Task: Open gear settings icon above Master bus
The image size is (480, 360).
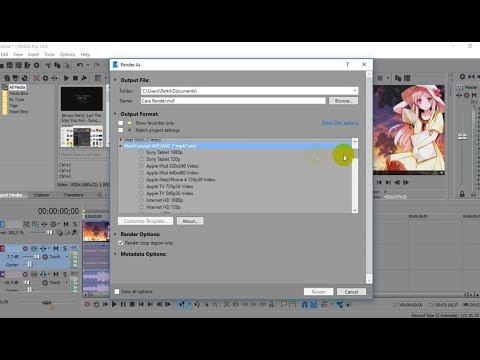Action: pos(462,77)
